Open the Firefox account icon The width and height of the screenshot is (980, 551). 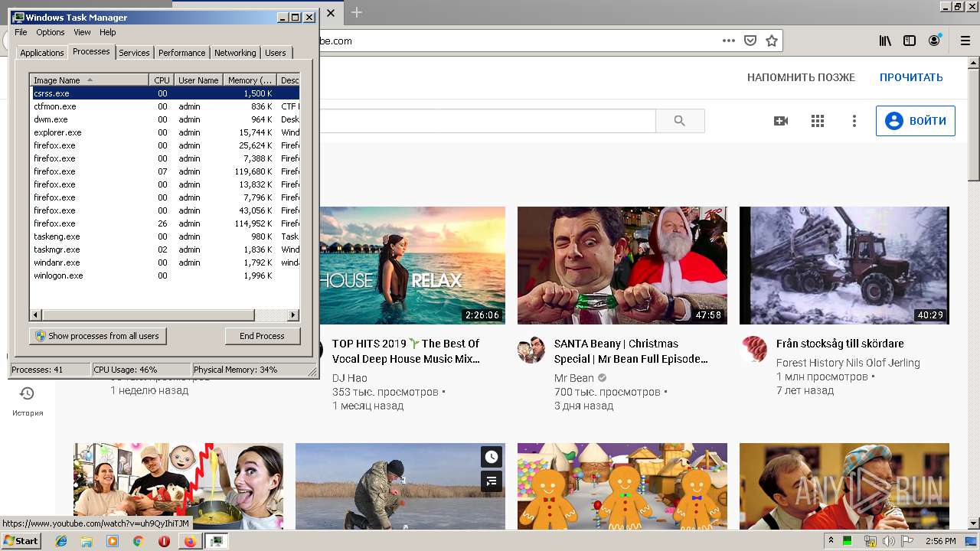click(934, 41)
